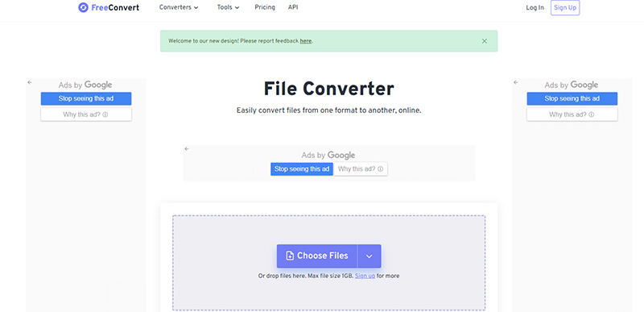Viewport: 644px width, 312px height.
Task: Click Stop seeing this ad in center ad
Action: [x=301, y=169]
